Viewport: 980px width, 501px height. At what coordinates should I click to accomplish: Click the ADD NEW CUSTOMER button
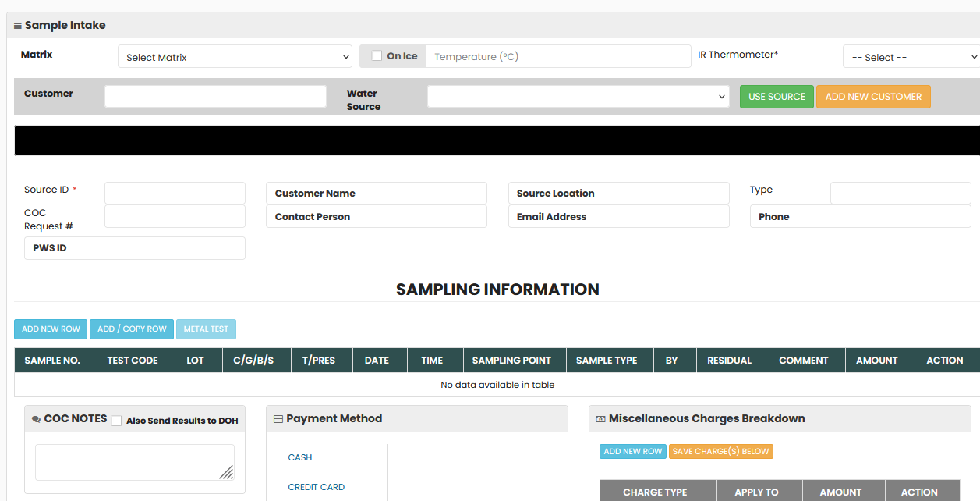(873, 97)
